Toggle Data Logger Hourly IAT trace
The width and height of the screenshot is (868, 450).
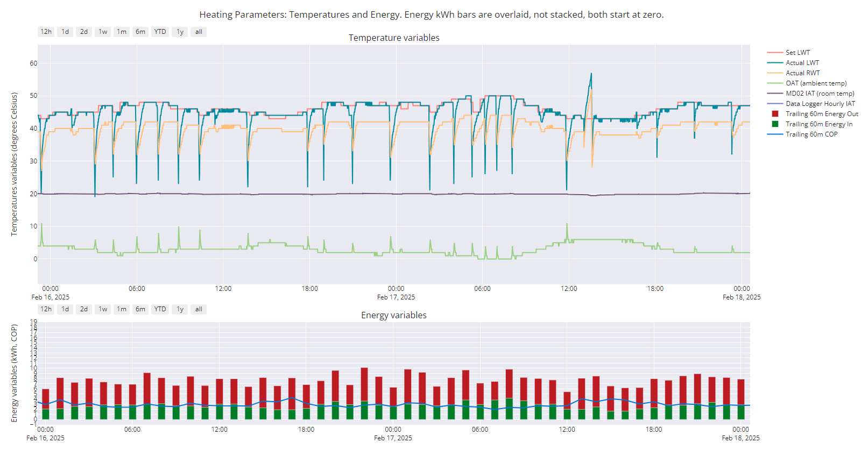pyautogui.click(x=820, y=104)
